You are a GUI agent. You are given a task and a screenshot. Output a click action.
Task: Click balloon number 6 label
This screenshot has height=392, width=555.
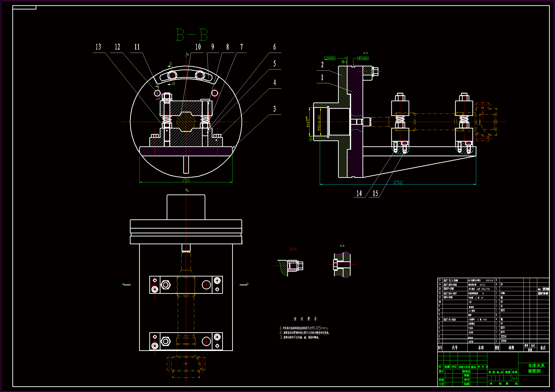click(x=274, y=47)
